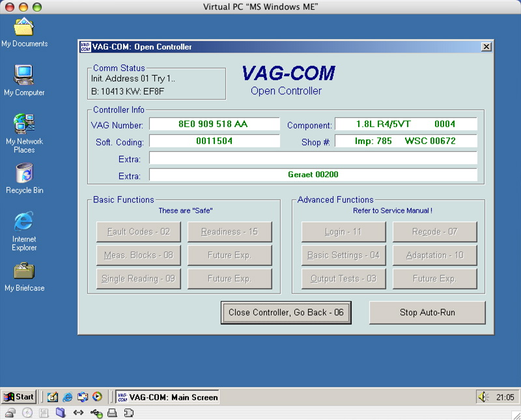Click the volume speaker tray icon
Image resolution: width=521 pixels, height=420 pixels.
click(483, 397)
